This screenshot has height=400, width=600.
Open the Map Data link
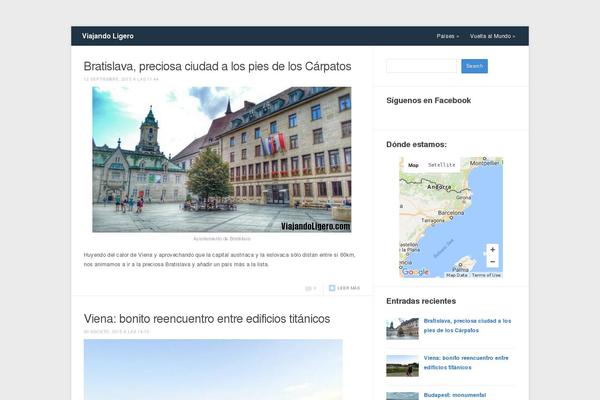click(x=457, y=275)
